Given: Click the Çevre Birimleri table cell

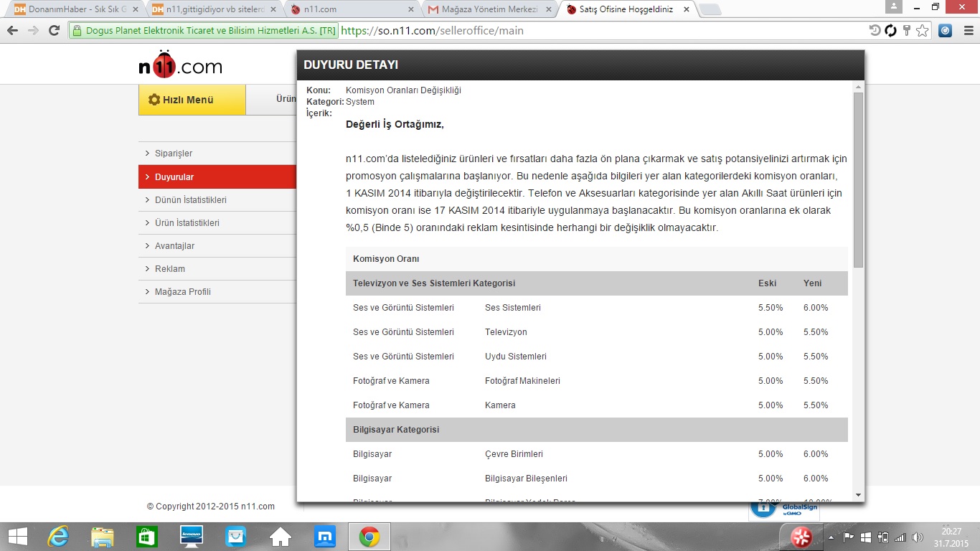Looking at the screenshot, I should pyautogui.click(x=514, y=454).
